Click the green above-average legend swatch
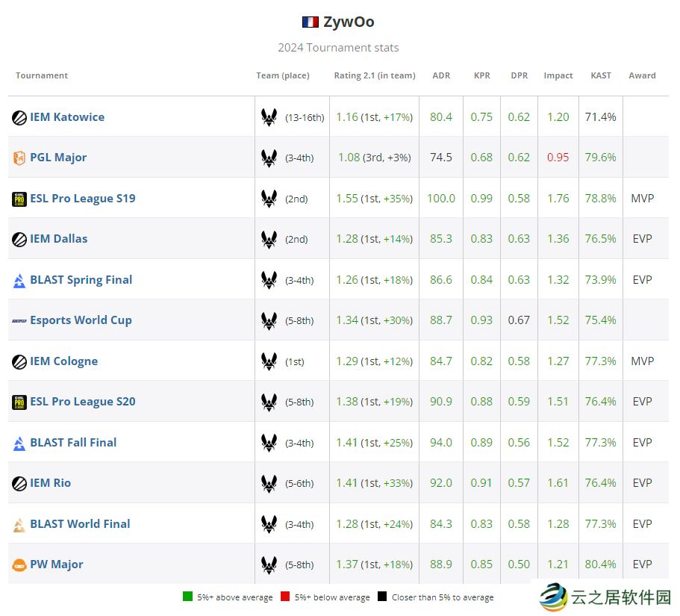This screenshot has height=616, width=680. (x=187, y=597)
